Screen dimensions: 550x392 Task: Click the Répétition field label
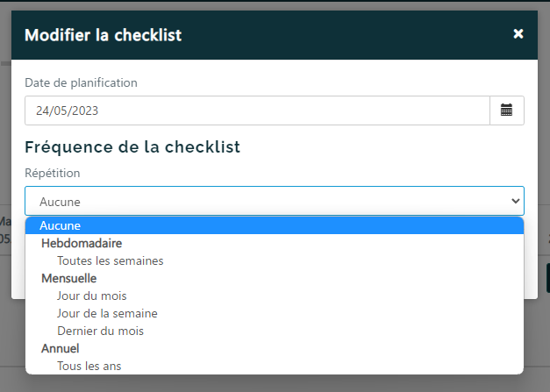pos(53,173)
